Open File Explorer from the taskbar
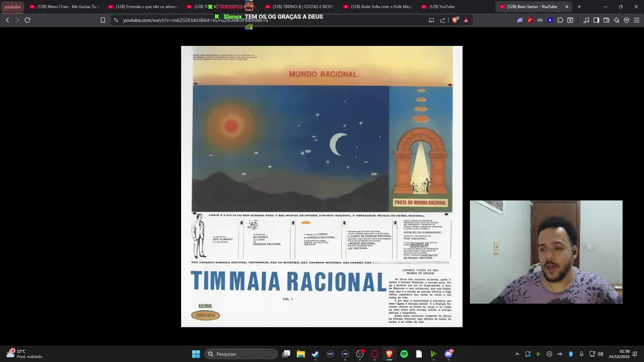Screen dimensions: 644x362 tap(300, 354)
